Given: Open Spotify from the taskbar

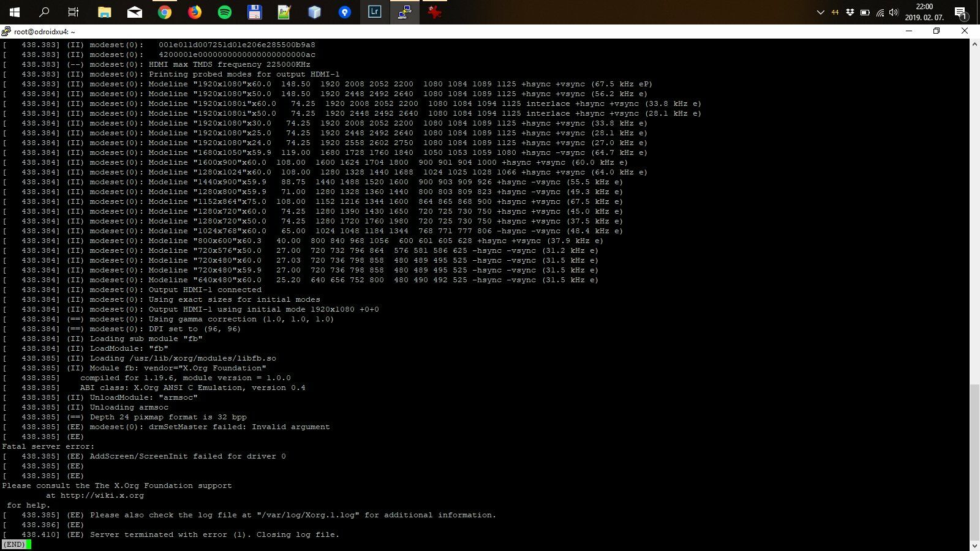Looking at the screenshot, I should pos(225,12).
